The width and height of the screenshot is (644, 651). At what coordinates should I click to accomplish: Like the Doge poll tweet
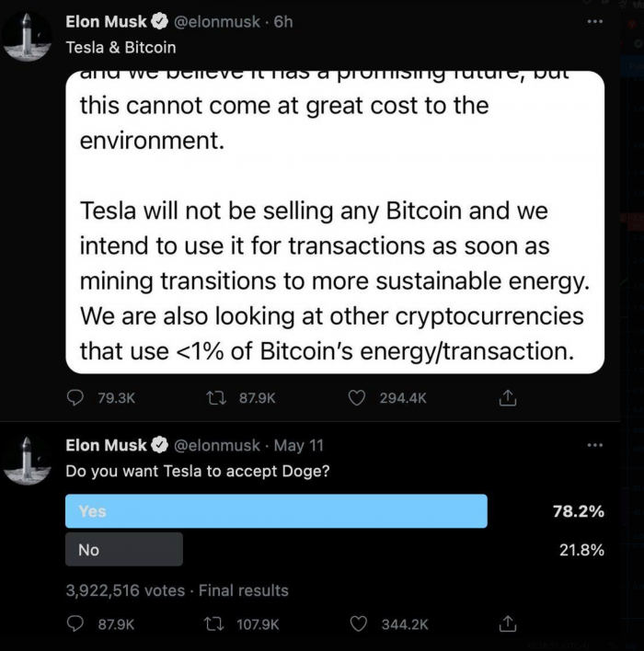click(359, 623)
